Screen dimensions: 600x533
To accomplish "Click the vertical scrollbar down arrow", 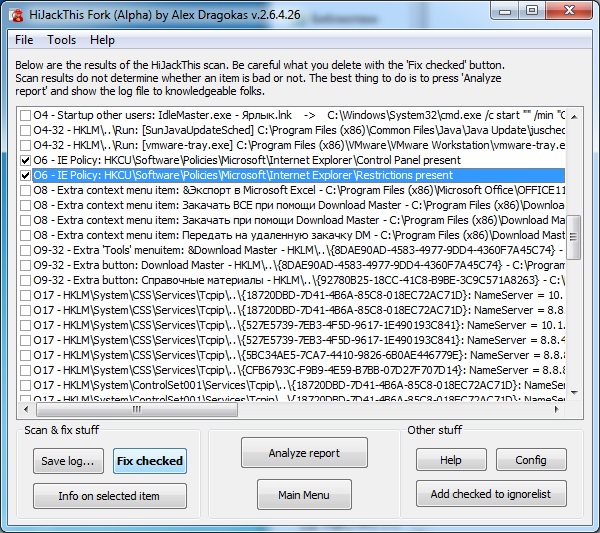I will [x=574, y=393].
